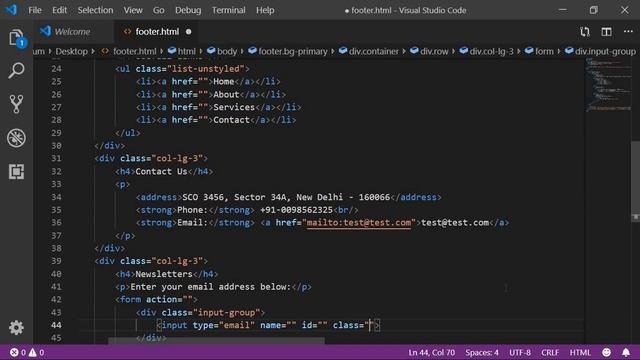Click the footer.html breadcrumb
This screenshot has height=360, width=640.
(x=134, y=51)
